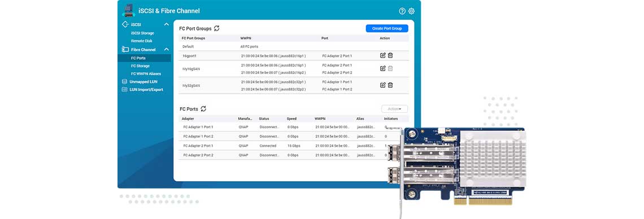Refresh the FC Ports list
The width and height of the screenshot is (644, 219).
(203, 109)
